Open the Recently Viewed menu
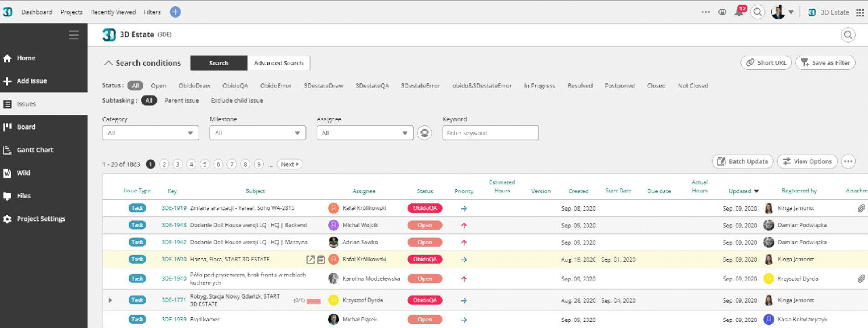Viewport: 868px width, 328px height. (x=113, y=12)
